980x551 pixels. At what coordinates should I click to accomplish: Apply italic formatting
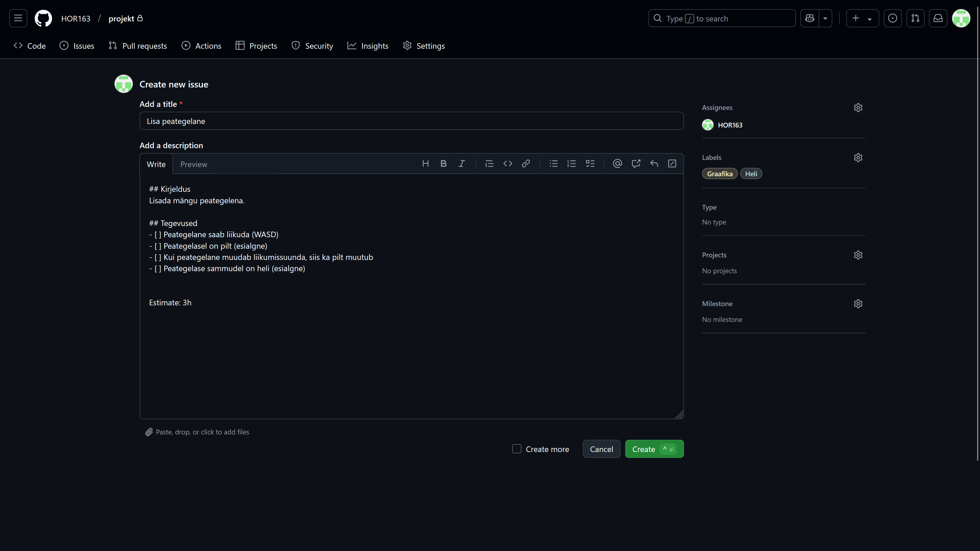pos(462,164)
